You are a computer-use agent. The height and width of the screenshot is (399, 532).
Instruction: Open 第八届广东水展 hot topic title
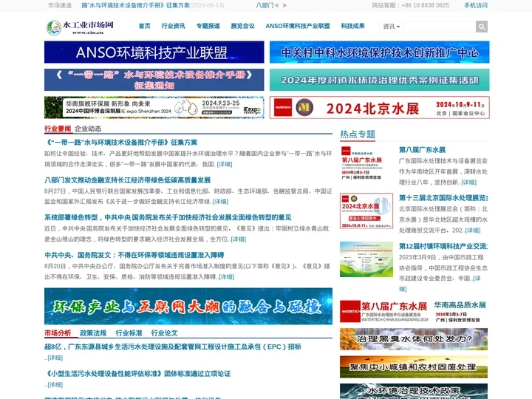(422, 150)
